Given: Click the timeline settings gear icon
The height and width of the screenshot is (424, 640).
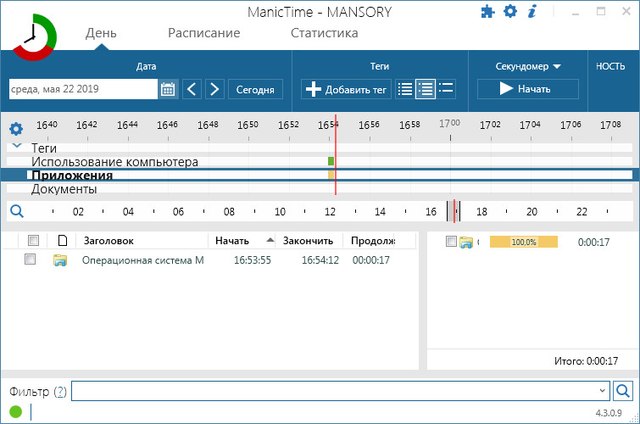Looking at the screenshot, I should click(16, 129).
